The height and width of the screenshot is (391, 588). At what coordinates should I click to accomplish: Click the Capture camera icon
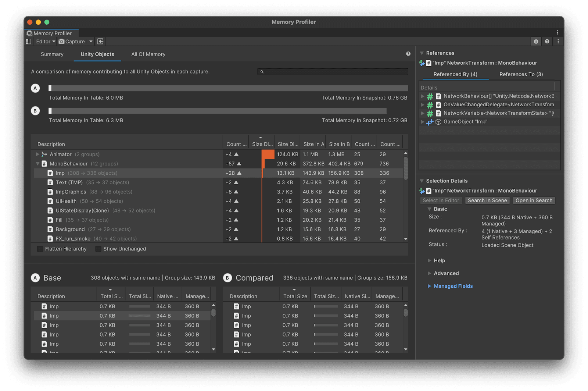click(x=62, y=41)
